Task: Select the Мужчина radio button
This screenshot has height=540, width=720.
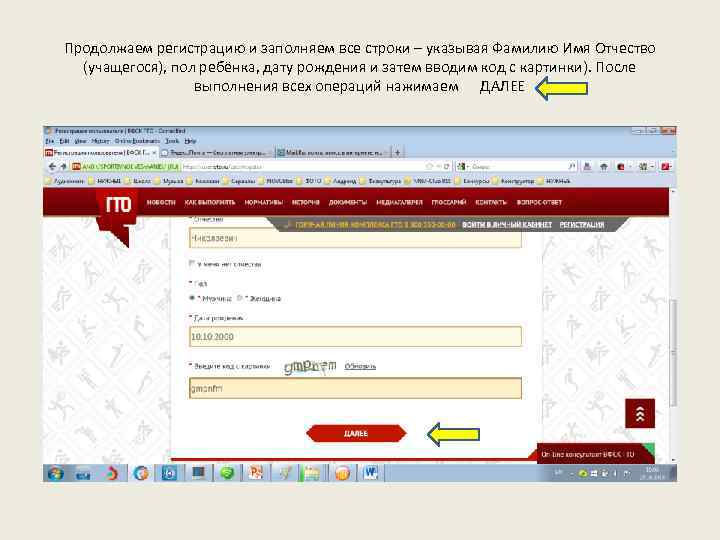Action: [x=192, y=298]
